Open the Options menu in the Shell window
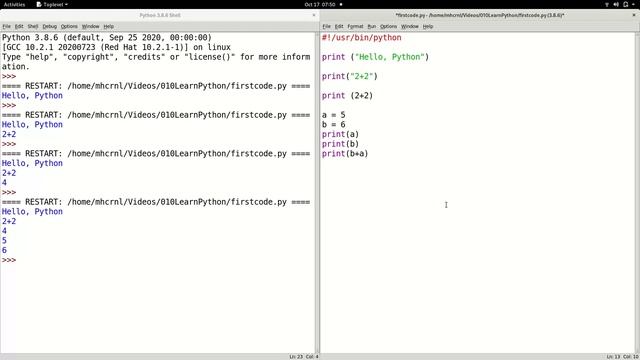This screenshot has height=360, width=640. (x=69, y=26)
